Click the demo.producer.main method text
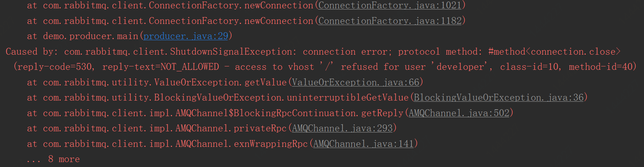 pos(91,36)
